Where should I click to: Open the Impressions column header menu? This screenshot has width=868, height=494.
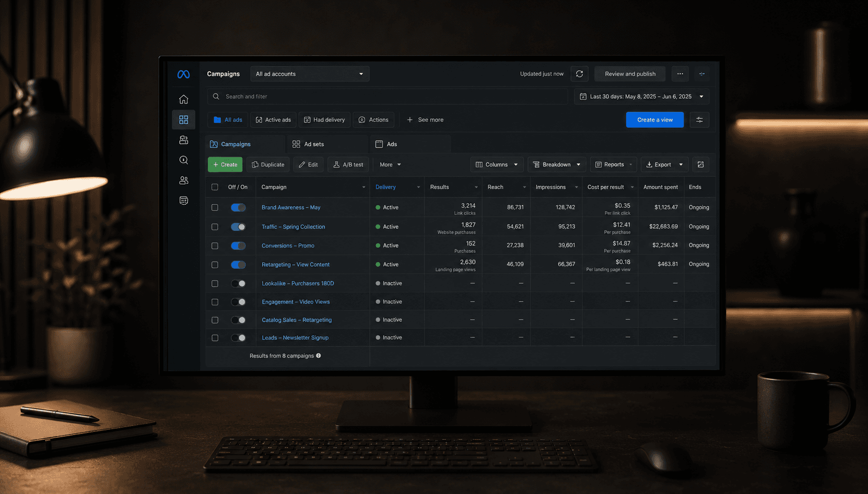576,187
